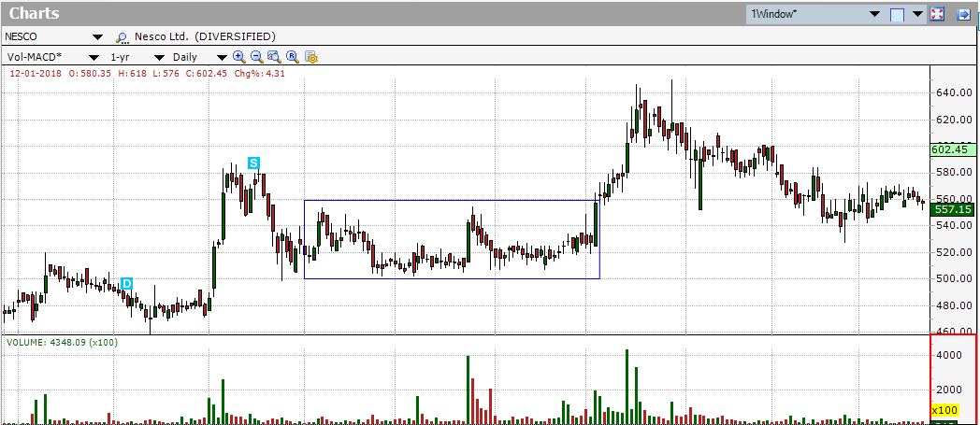Reset chart zoom with the R magnifier icon
980x425 pixels.
[292, 57]
